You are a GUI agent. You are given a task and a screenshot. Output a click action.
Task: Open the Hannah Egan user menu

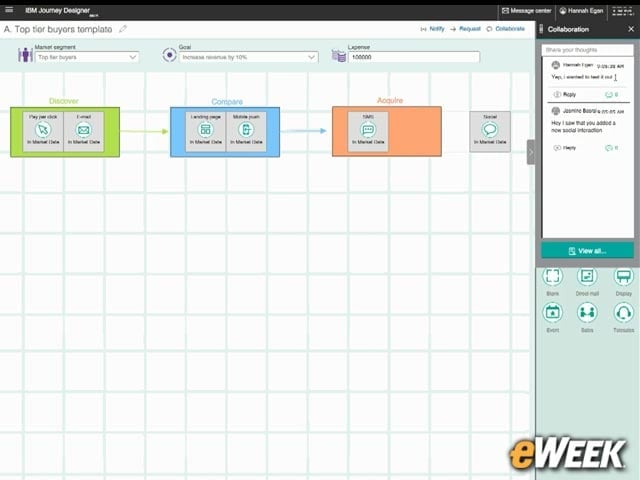tap(581, 11)
